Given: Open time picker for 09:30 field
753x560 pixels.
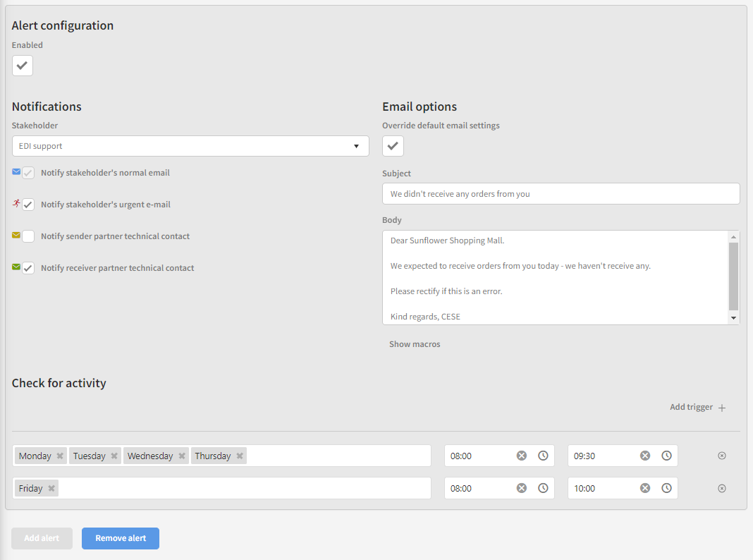Looking at the screenshot, I should (x=666, y=456).
